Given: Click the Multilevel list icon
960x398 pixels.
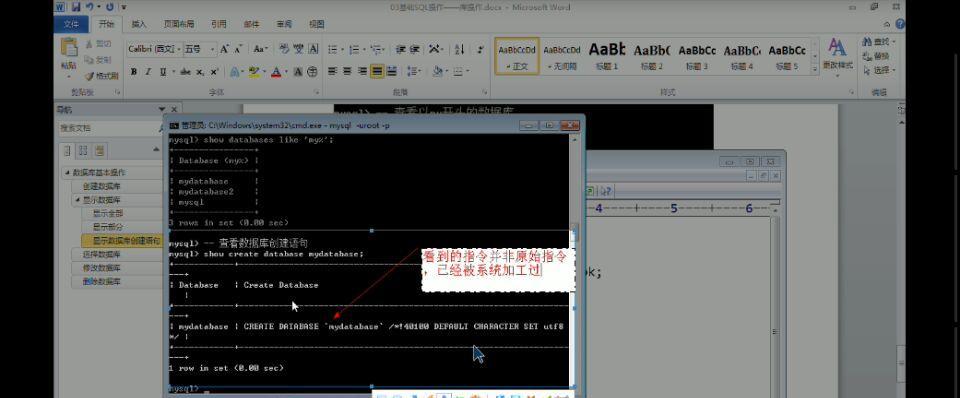Looking at the screenshot, I should (376, 50).
